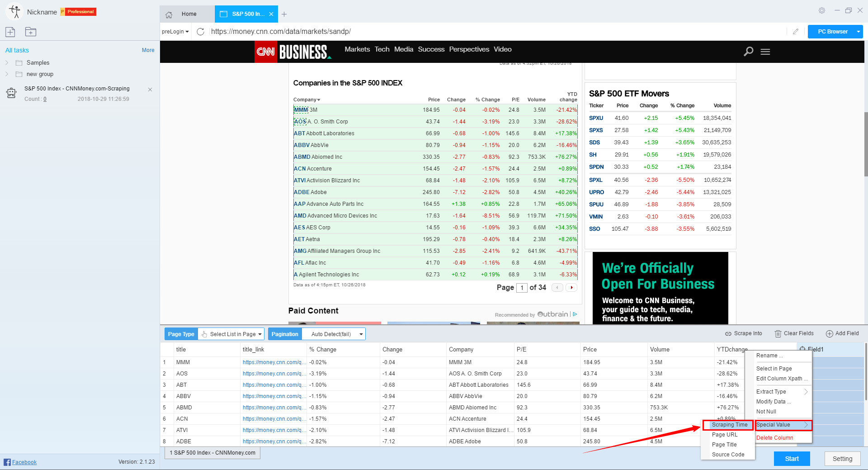
Task: Select Select in Page menu option
Action: pyautogui.click(x=774, y=369)
